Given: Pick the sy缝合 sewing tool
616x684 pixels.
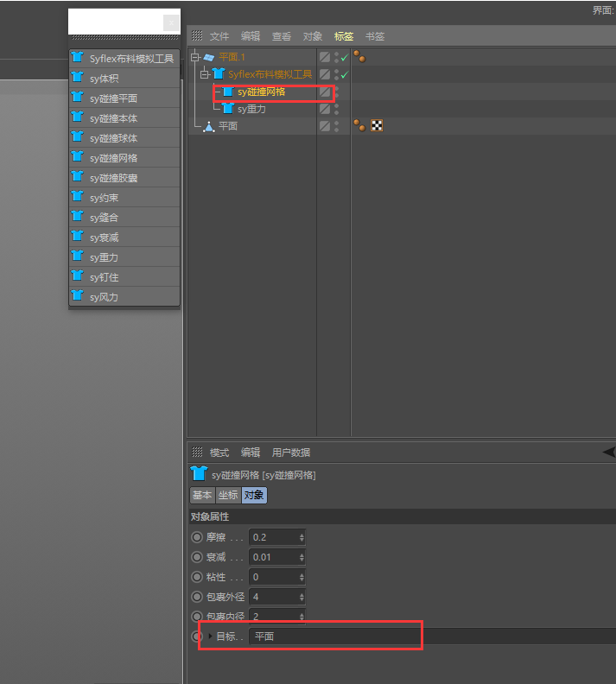Looking at the screenshot, I should (124, 218).
